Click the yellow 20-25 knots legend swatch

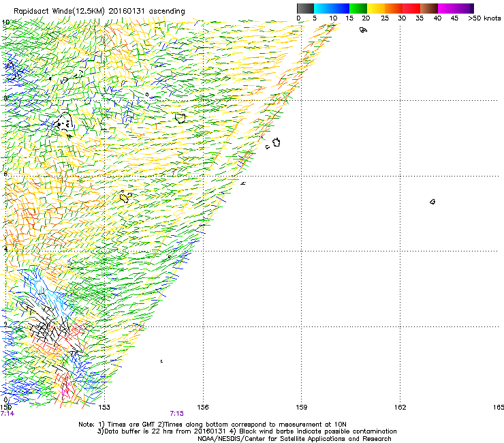click(376, 8)
